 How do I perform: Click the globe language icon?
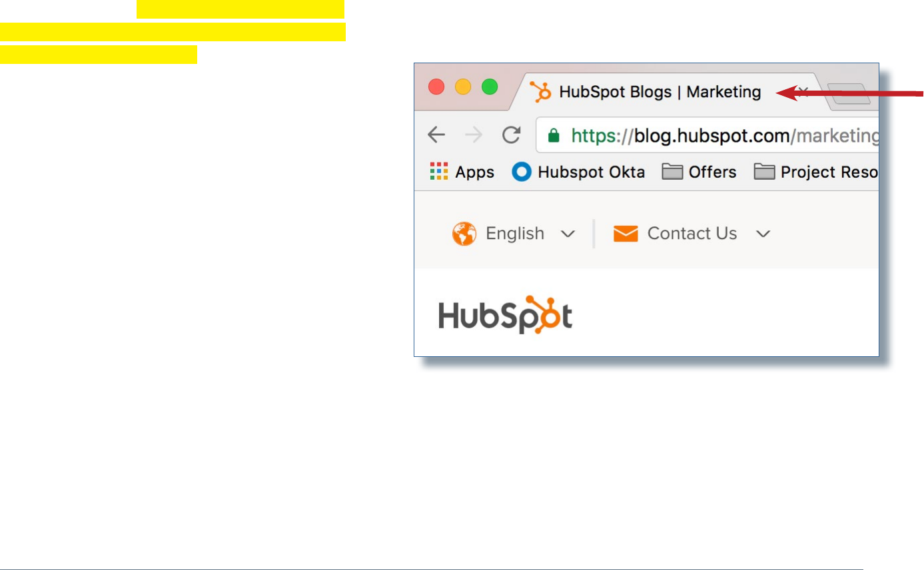(464, 234)
